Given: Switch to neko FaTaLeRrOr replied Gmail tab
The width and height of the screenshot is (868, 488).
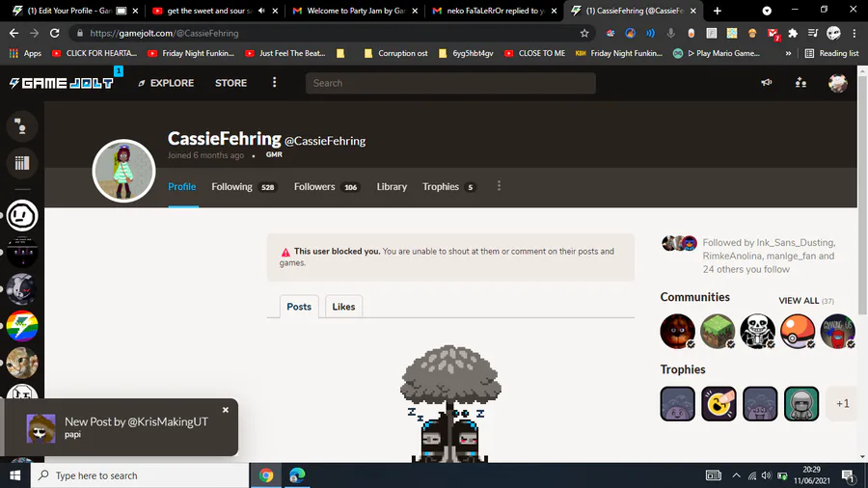Looking at the screenshot, I should tap(495, 11).
